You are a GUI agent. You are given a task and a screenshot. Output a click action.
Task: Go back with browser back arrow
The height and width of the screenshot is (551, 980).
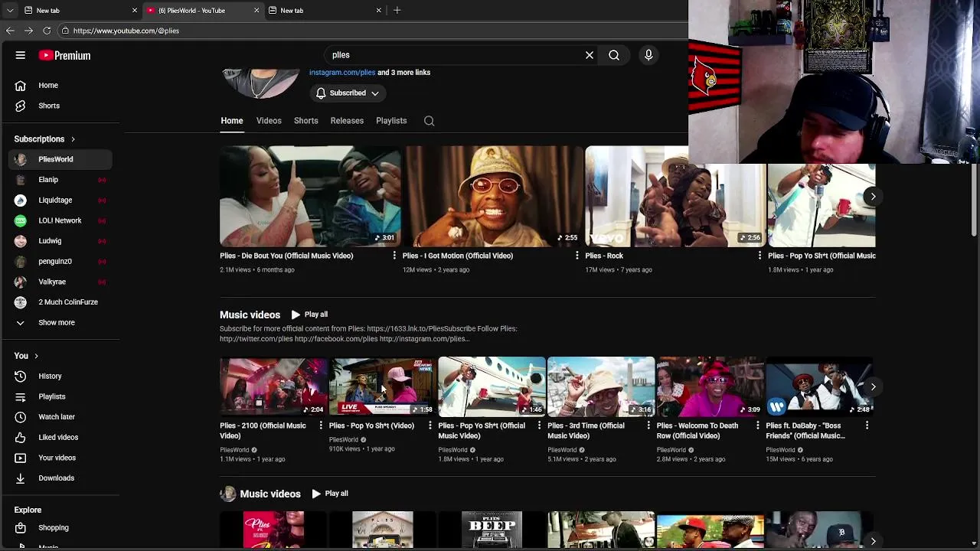10,31
